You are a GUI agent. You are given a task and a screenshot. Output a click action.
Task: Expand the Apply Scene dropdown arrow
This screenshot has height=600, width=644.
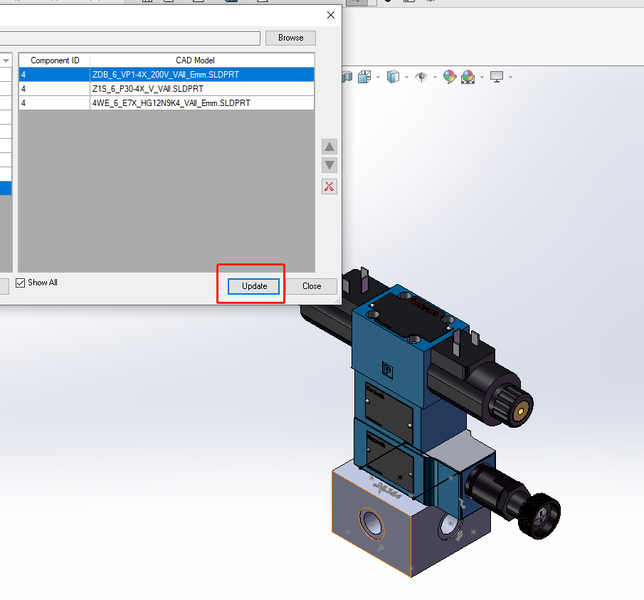482,77
